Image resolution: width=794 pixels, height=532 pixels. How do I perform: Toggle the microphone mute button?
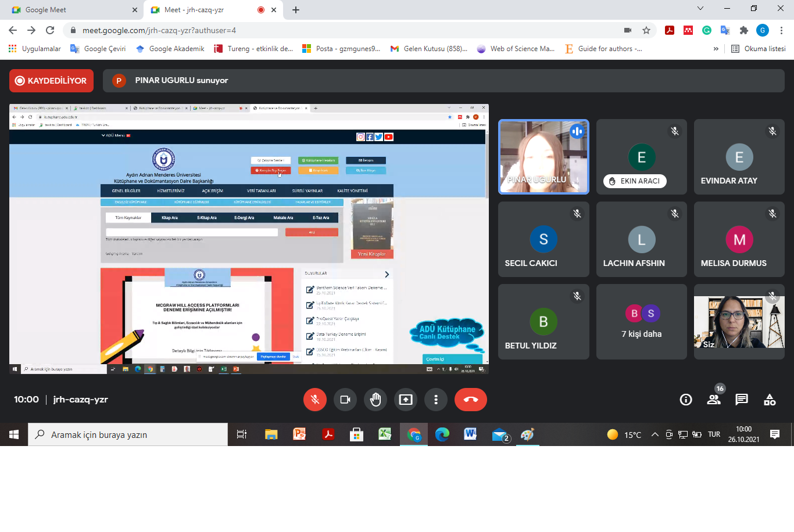(315, 400)
